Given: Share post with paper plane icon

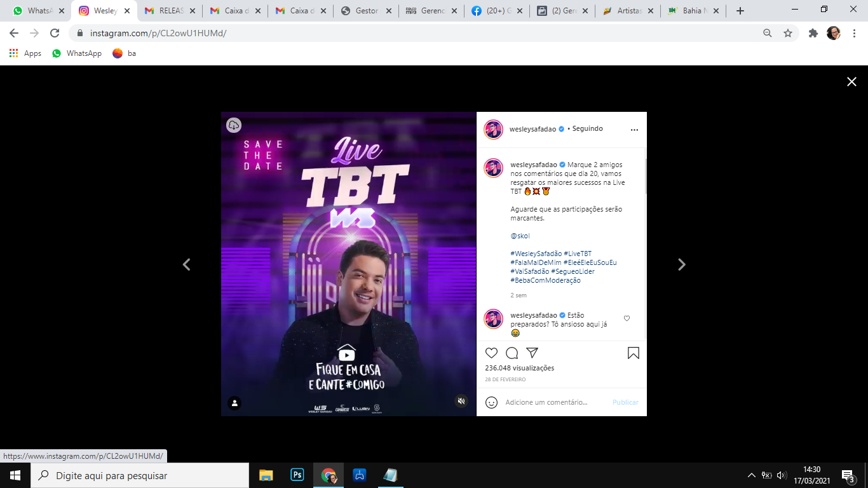Looking at the screenshot, I should [x=532, y=353].
